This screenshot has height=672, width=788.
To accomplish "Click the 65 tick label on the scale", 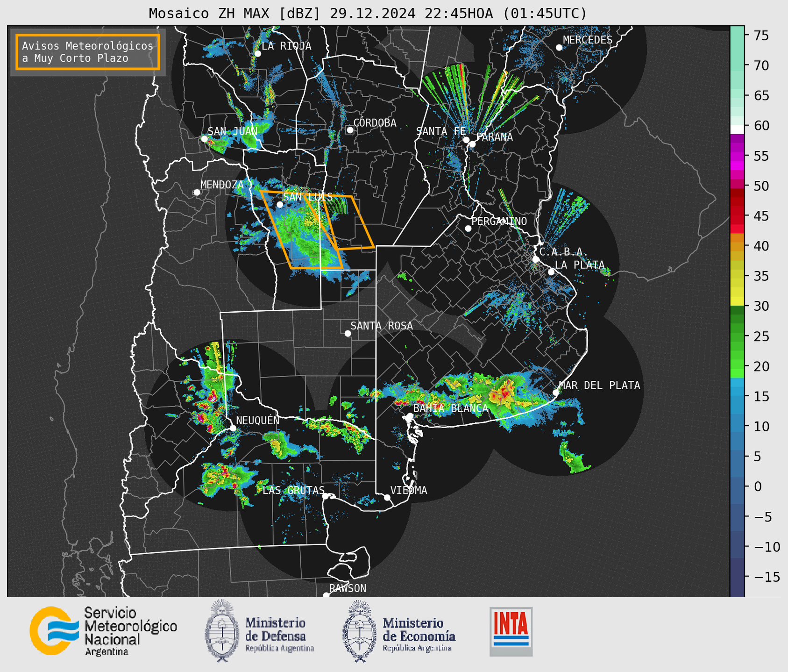I will [x=761, y=96].
